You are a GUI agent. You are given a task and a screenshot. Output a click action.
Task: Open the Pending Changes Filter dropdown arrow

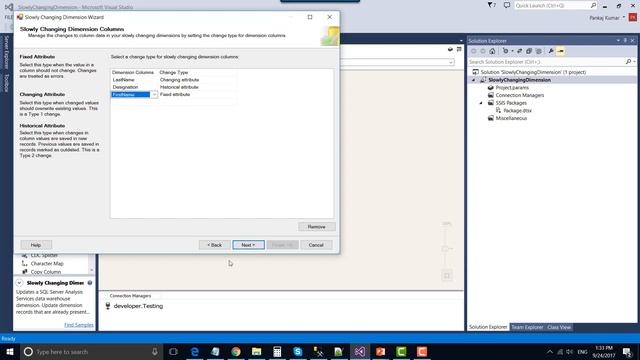pos(512,51)
